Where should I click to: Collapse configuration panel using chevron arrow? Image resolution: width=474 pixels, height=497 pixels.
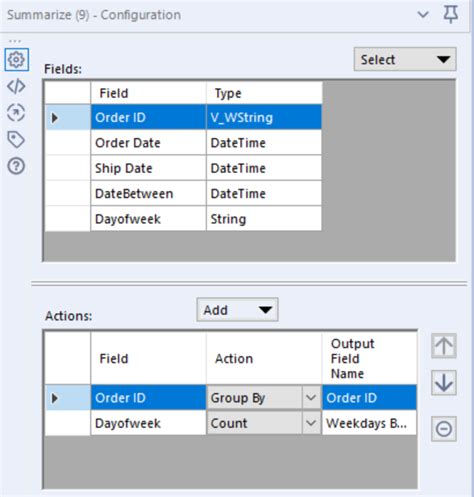pyautogui.click(x=423, y=15)
